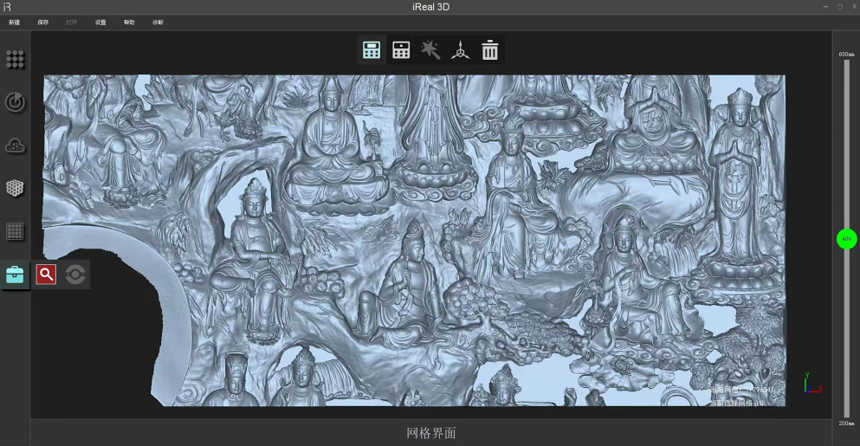Click the red magnifier search icon

point(46,274)
